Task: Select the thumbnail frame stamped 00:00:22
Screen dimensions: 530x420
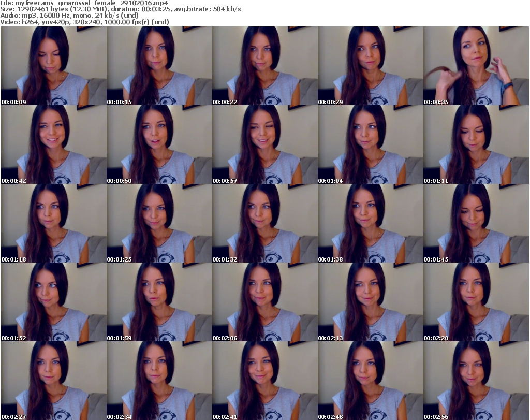Action: tap(264, 66)
